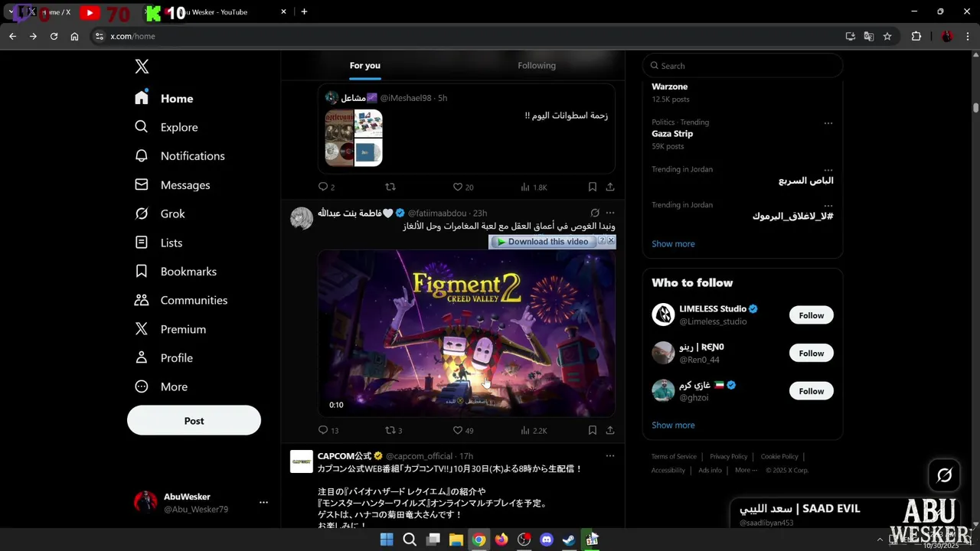This screenshot has width=980, height=551.
Task: Open options for الباص السريع trend
Action: tap(828, 170)
